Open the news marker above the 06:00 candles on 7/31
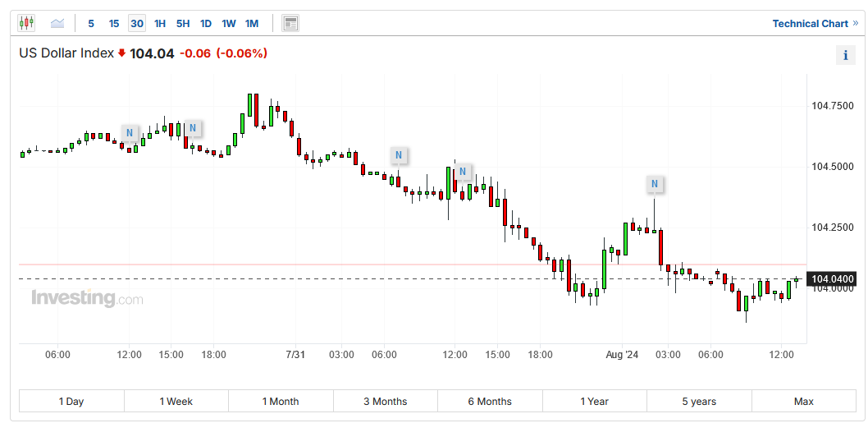 398,155
